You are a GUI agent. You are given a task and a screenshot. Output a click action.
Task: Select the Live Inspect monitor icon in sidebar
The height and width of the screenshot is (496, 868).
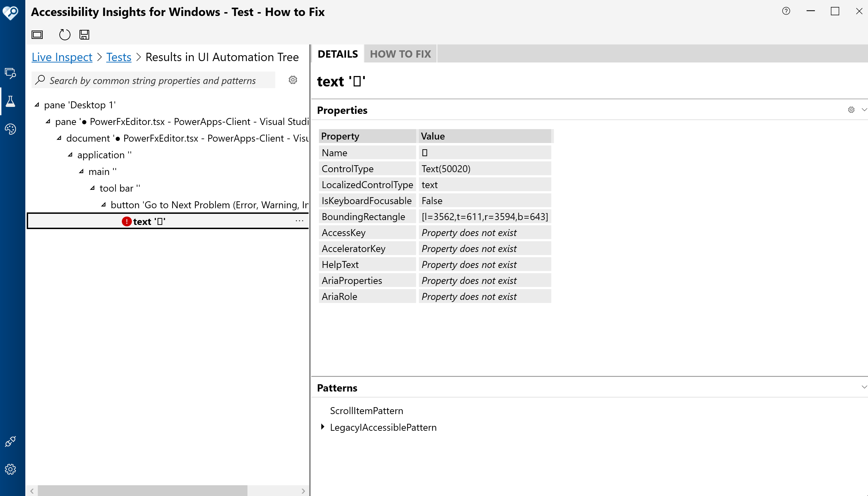tap(10, 74)
